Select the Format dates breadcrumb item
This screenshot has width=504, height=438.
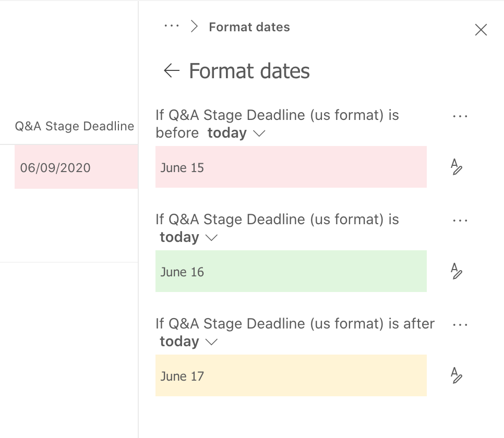[249, 27]
